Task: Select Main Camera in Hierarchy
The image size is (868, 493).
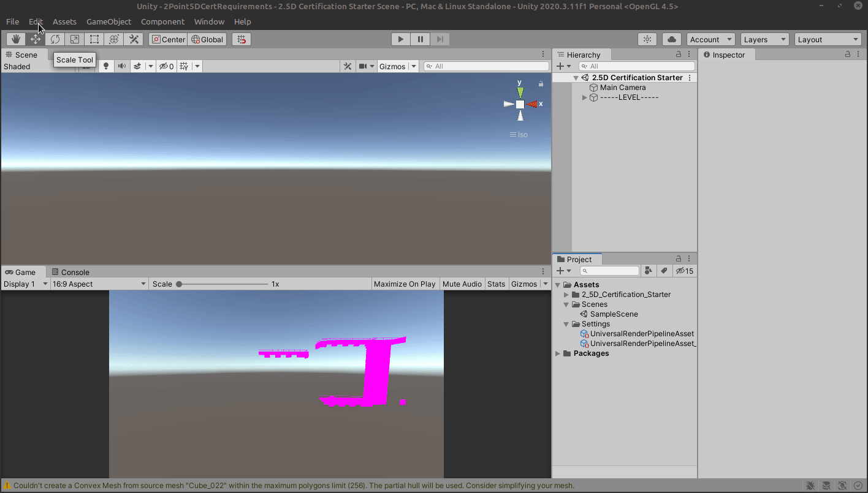Action: [x=623, y=88]
